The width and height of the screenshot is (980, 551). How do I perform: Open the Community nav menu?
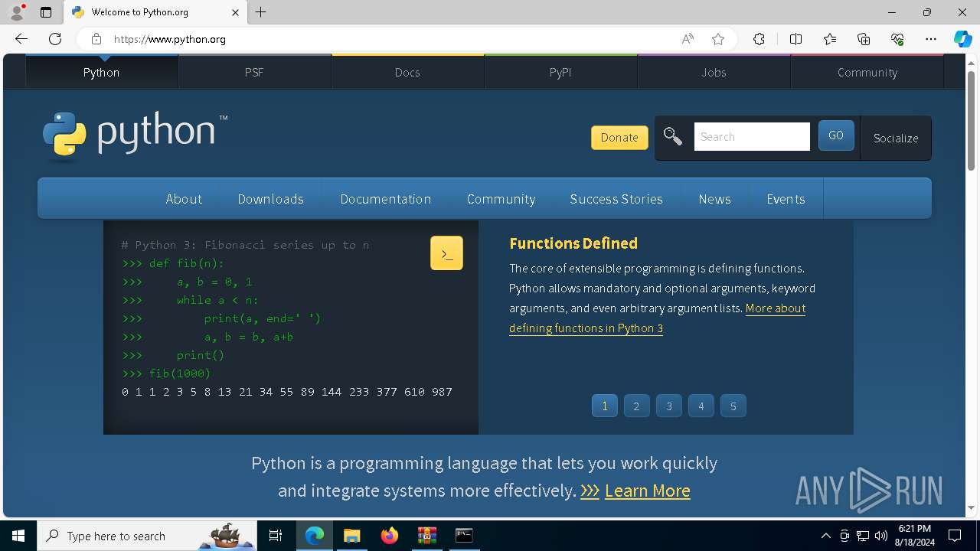tap(501, 199)
